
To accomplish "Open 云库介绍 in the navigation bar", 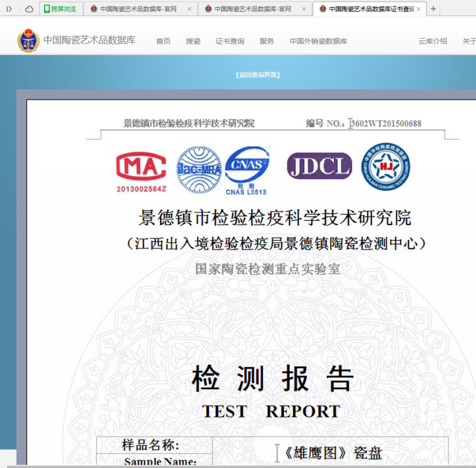I will [433, 41].
